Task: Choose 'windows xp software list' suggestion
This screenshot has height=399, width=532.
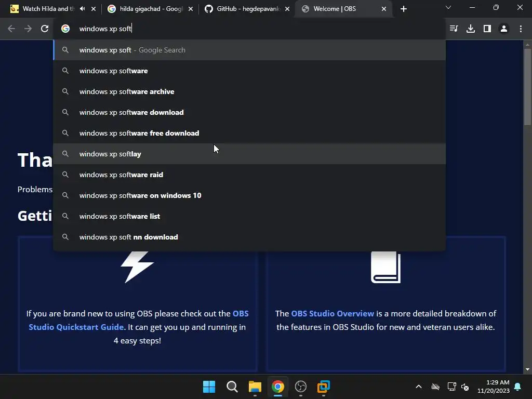Action: coord(249,216)
